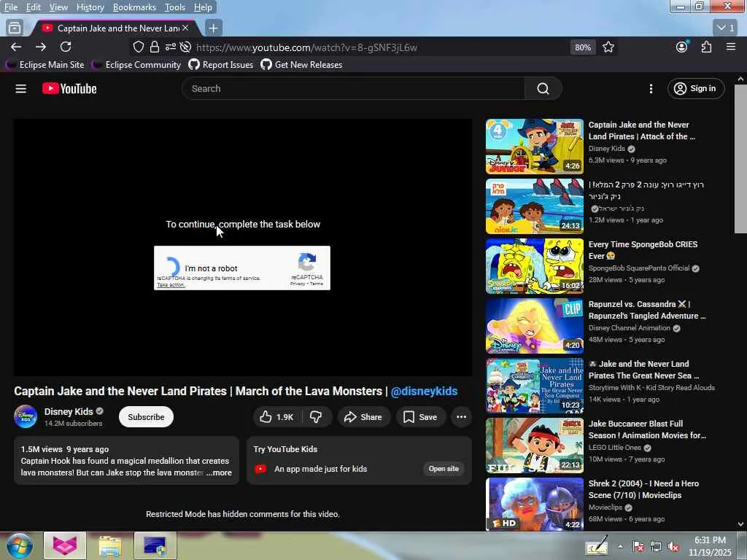The image size is (747, 560).
Task: Open tracking protection shield icon
Action: coord(138,47)
